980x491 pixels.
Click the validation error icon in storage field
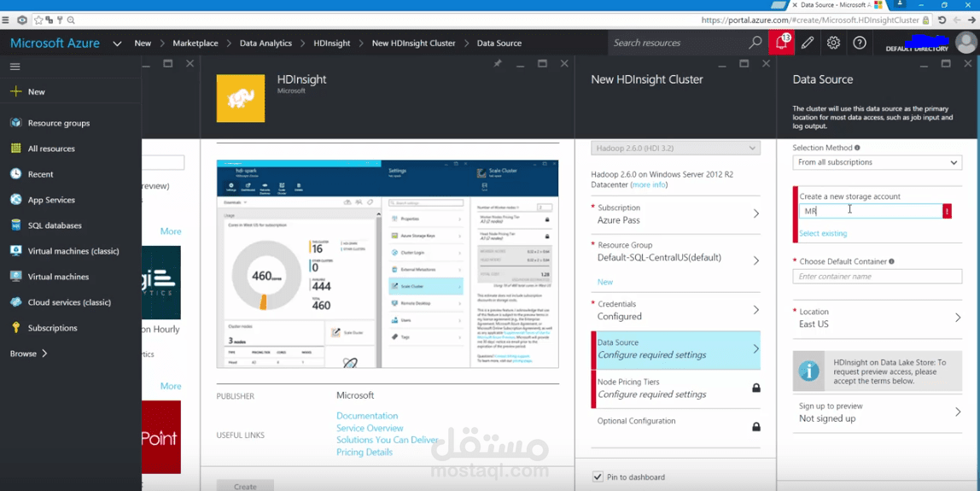(947, 212)
